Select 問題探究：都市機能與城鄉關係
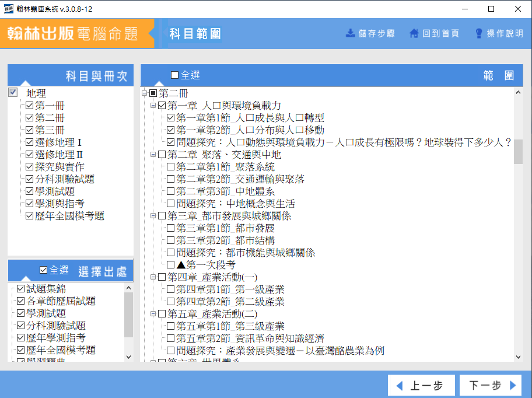The width and height of the screenshot is (532, 398). coord(246,253)
